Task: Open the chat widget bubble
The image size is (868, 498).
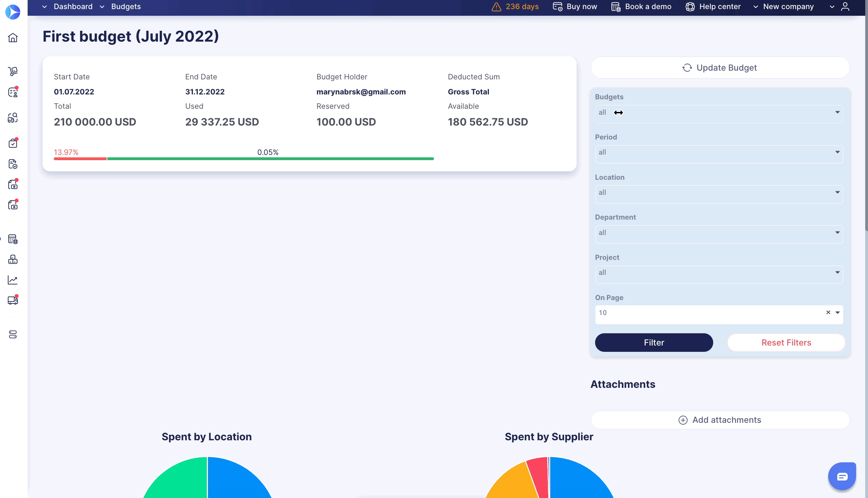Action: [842, 476]
